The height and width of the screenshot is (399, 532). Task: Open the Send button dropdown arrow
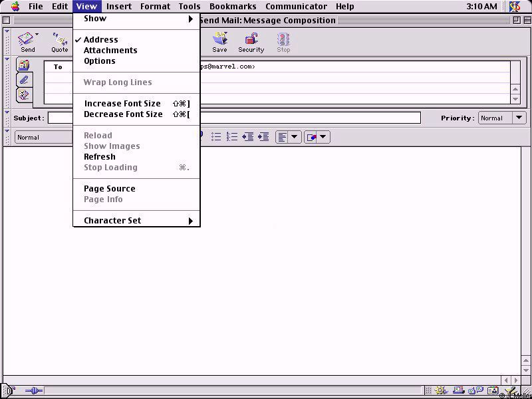click(37, 35)
